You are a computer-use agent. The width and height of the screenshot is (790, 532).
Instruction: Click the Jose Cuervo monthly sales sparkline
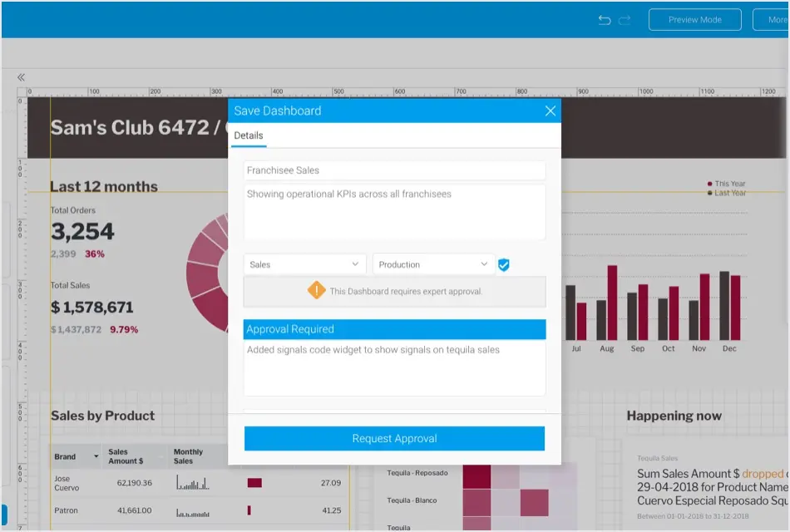[193, 483]
